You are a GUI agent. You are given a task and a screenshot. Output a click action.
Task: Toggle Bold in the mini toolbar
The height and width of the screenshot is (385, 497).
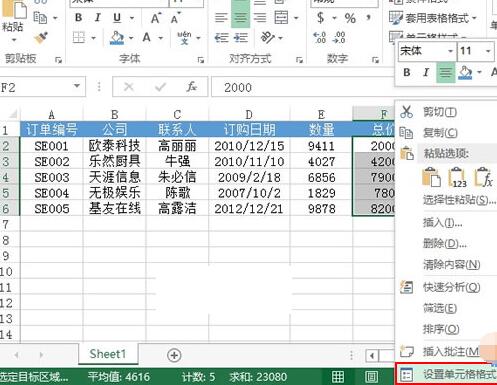click(407, 72)
